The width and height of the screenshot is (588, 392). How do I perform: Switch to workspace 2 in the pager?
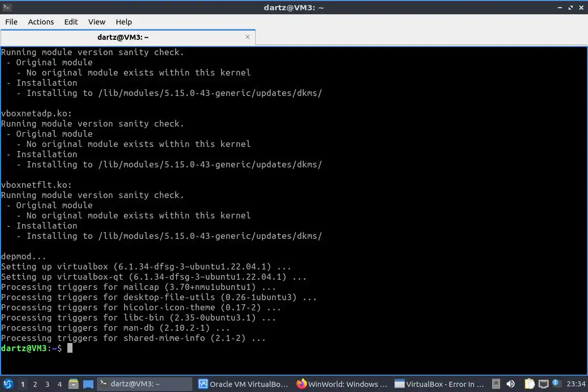click(35, 384)
